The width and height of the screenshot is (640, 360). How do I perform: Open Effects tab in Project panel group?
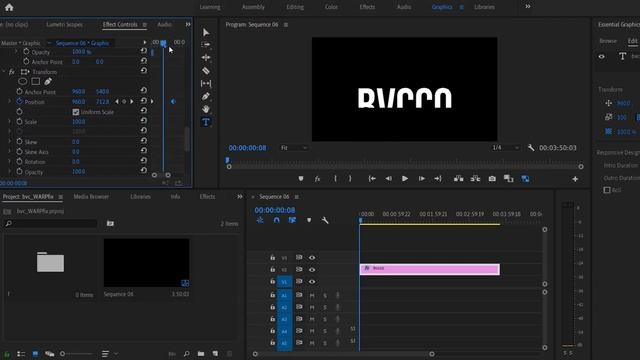click(207, 197)
